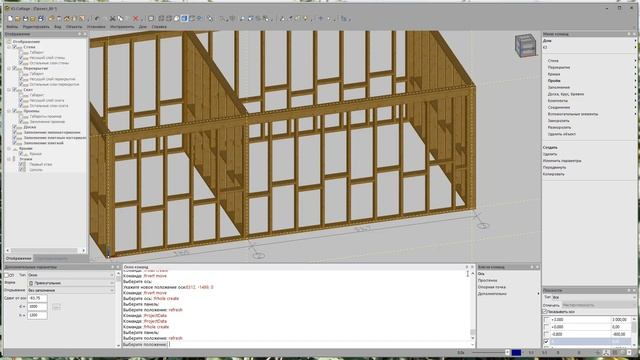Click the small icon beside the d= field

click(x=56, y=307)
